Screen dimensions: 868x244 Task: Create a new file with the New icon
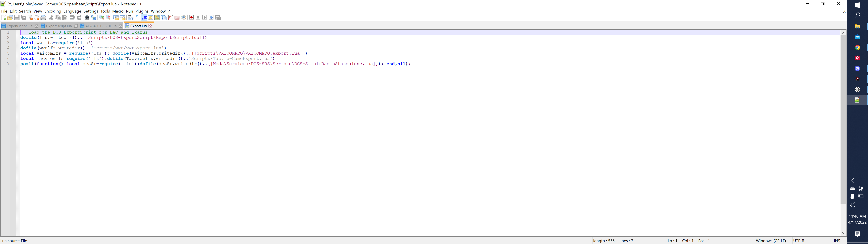pyautogui.click(x=4, y=17)
